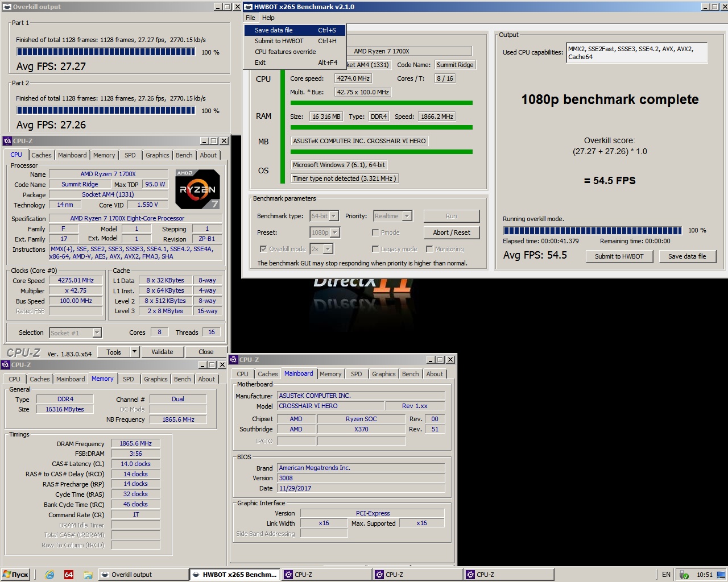The image size is (728, 582).
Task: Open Memory tab in CPU-Z Mainboard window
Action: click(330, 374)
